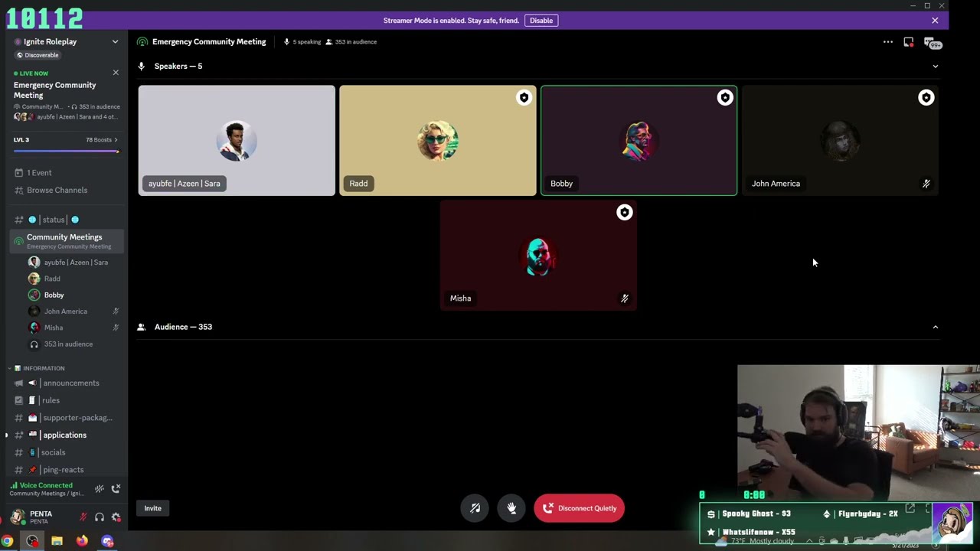The width and height of the screenshot is (980, 551).
Task: Toggle deafen headphones icon
Action: click(x=100, y=517)
